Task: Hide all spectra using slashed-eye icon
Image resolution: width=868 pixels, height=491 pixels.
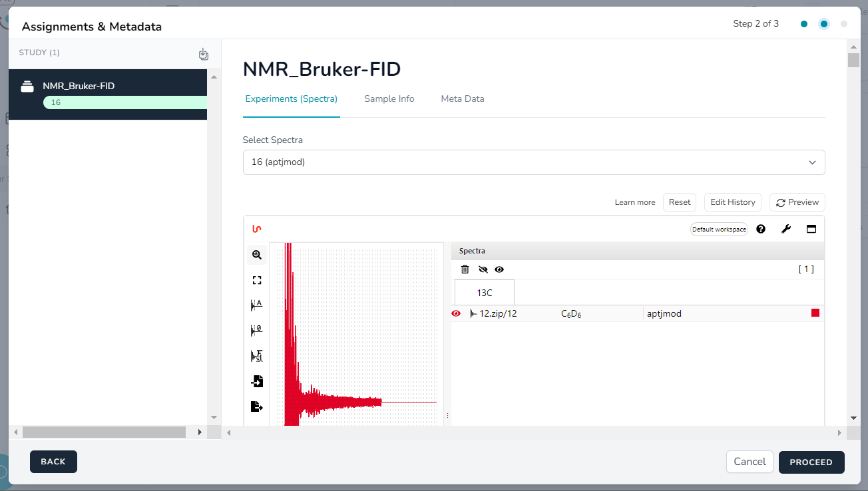Action: click(483, 269)
